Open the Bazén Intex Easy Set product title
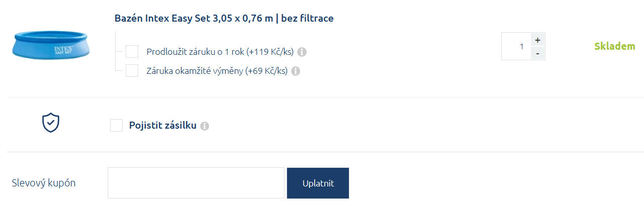Screen dimensions: 644x206 224,19
